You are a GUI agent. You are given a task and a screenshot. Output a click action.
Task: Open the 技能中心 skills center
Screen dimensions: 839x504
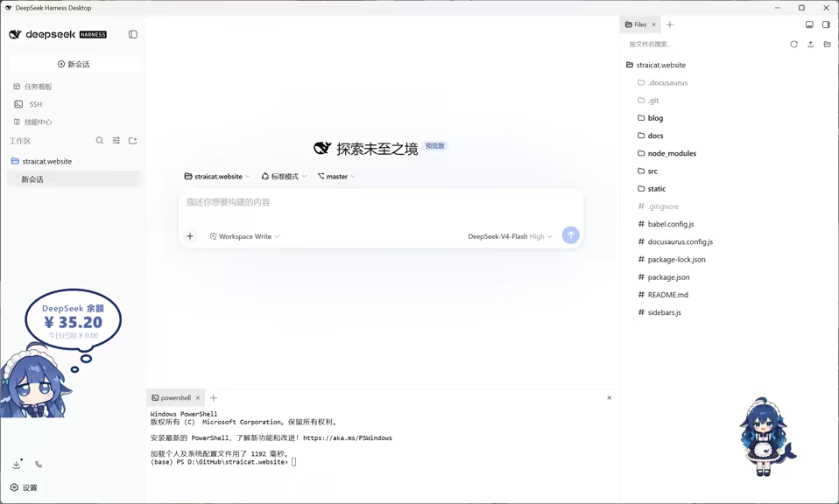[32, 122]
